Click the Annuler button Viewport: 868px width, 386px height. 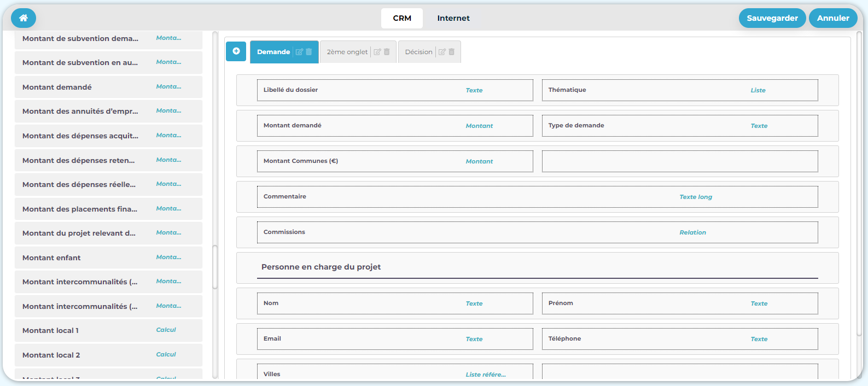point(832,18)
